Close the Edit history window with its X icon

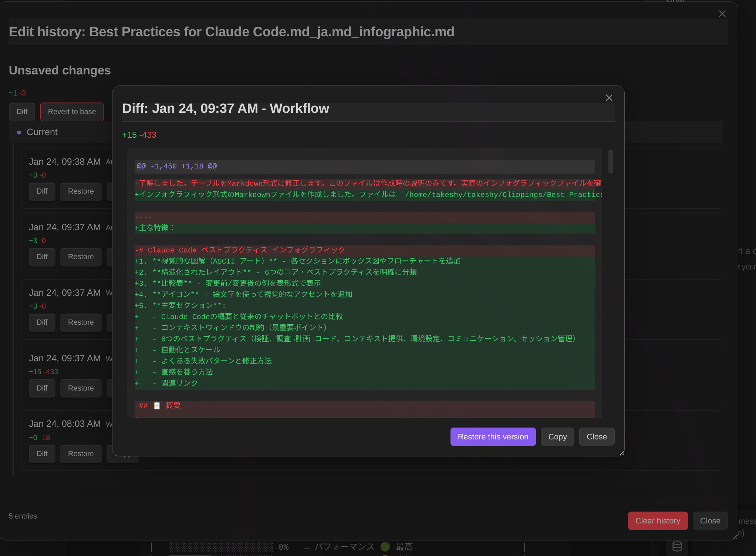click(722, 14)
